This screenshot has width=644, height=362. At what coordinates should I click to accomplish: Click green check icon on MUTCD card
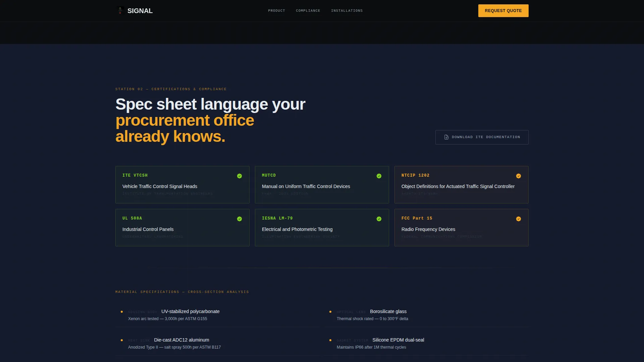[x=379, y=176]
